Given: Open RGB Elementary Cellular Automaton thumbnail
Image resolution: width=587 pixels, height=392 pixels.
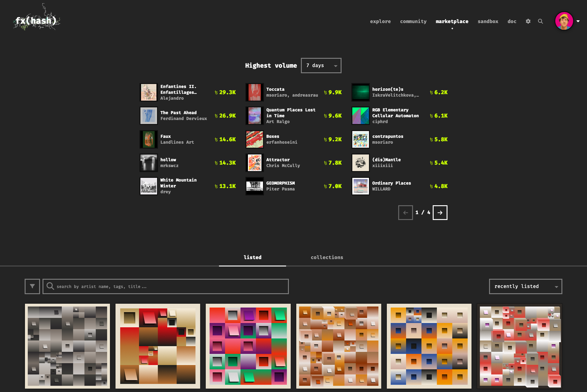Looking at the screenshot, I should click(361, 116).
